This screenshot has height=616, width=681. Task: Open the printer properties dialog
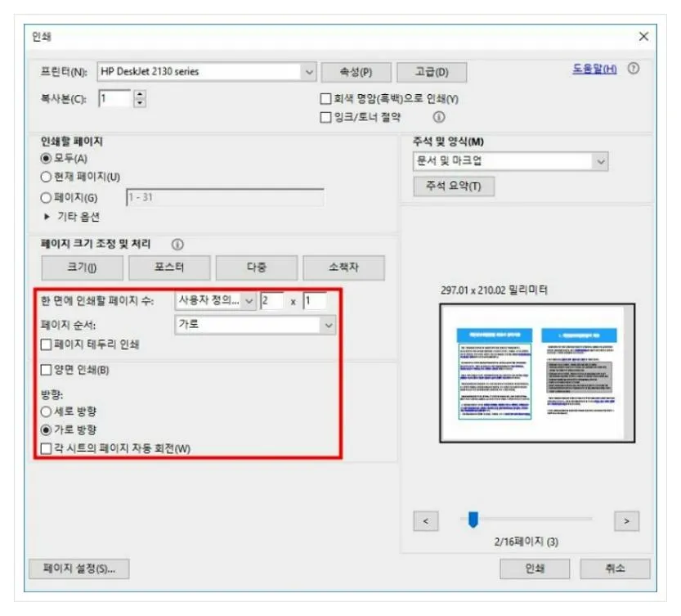(x=356, y=71)
